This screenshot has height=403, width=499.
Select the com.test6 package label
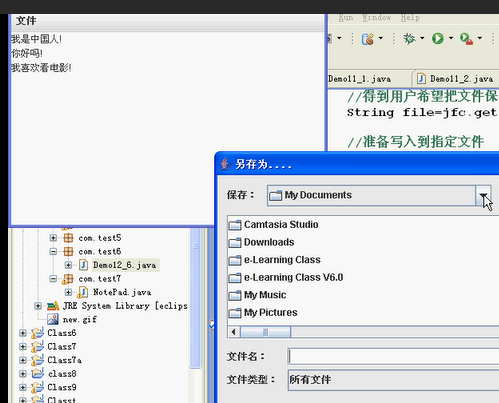click(100, 252)
